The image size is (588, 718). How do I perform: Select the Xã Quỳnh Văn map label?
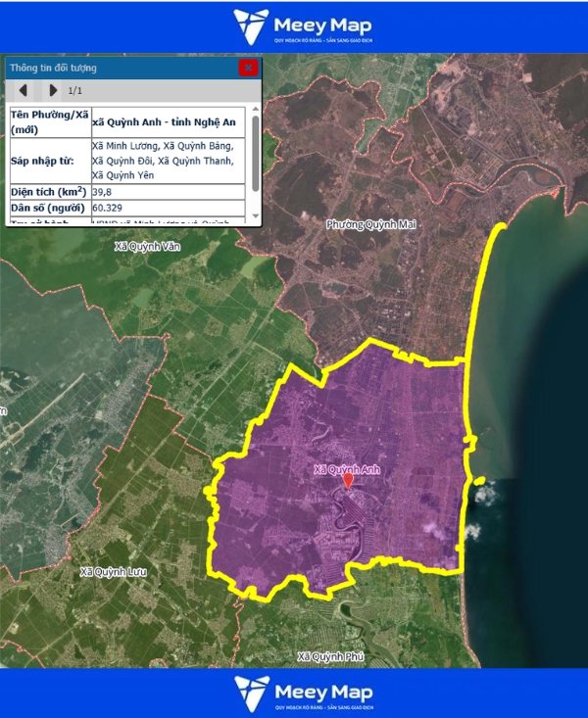coord(149,247)
